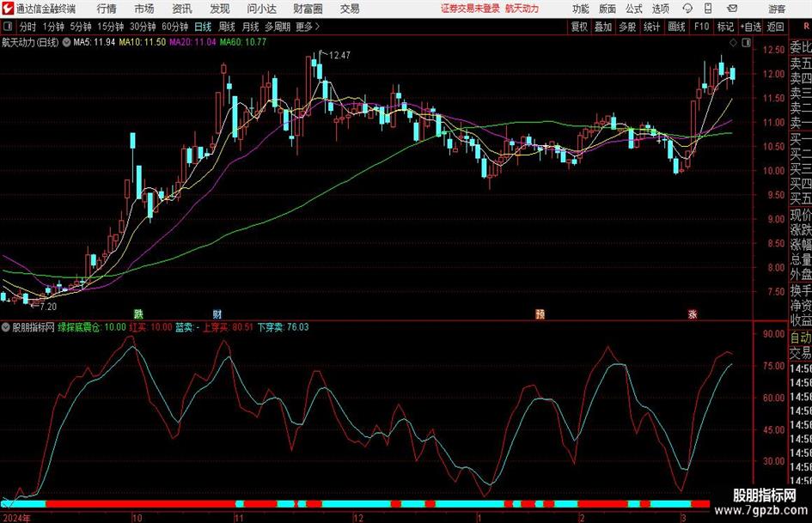812x523 pixels.
Task: Click the orange 预 marker on the chart
Action: tap(540, 313)
